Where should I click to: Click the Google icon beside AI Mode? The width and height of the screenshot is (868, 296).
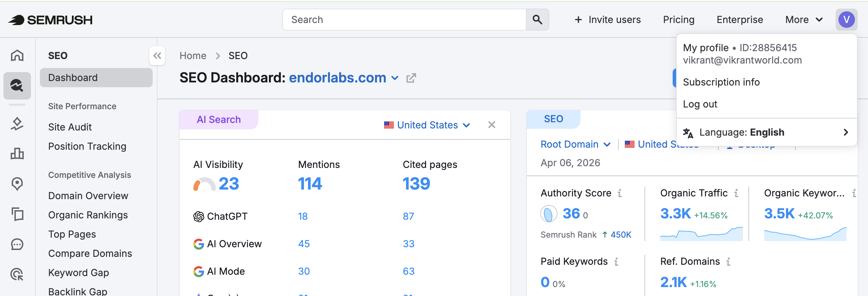coord(199,271)
